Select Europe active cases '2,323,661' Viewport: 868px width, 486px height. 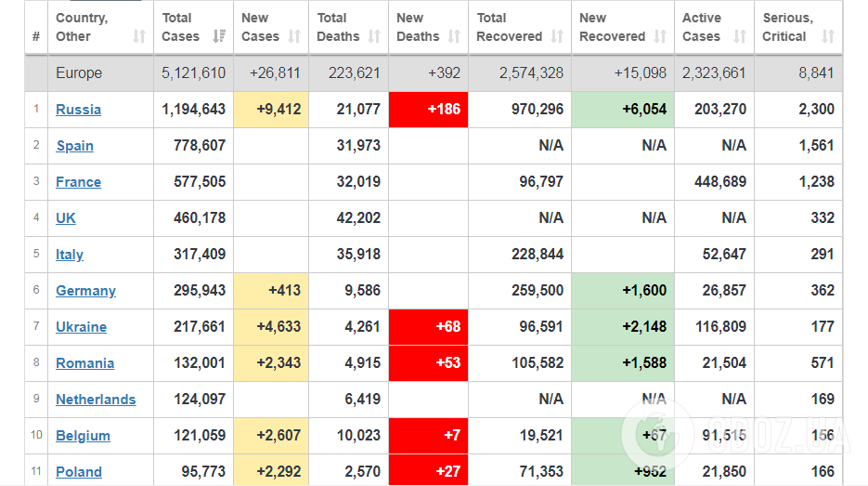[x=714, y=73]
